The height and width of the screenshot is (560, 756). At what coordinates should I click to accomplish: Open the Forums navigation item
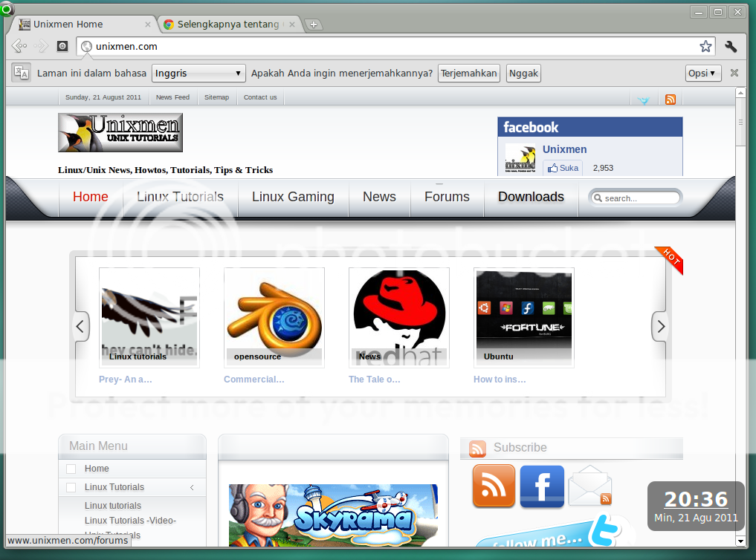tap(447, 197)
